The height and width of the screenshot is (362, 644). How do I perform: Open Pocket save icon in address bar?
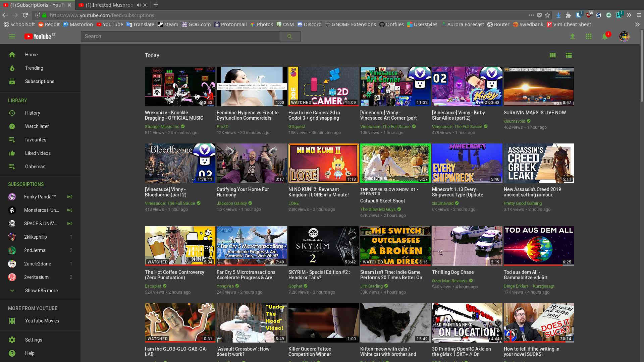pos(539,15)
